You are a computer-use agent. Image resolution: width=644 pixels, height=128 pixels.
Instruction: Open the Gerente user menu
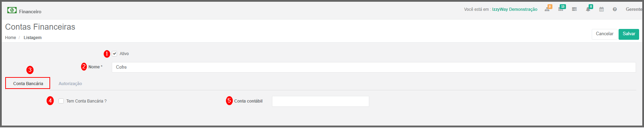[x=634, y=9]
